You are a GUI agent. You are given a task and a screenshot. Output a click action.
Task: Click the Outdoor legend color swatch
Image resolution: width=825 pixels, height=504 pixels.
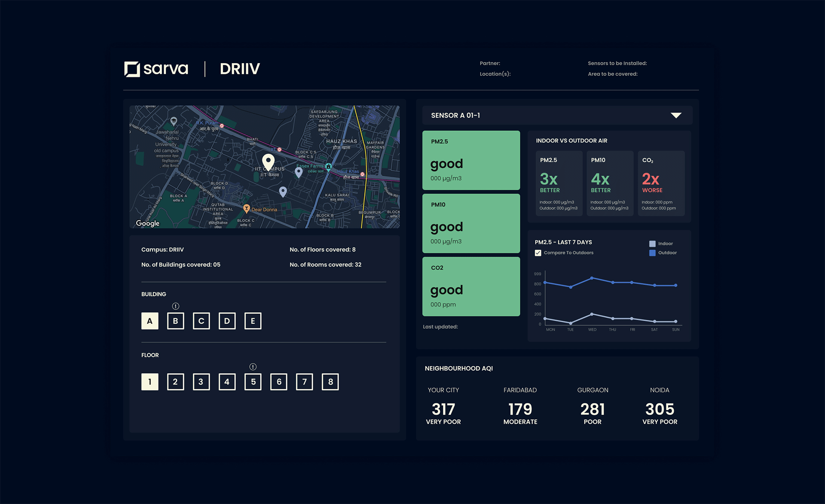(652, 253)
